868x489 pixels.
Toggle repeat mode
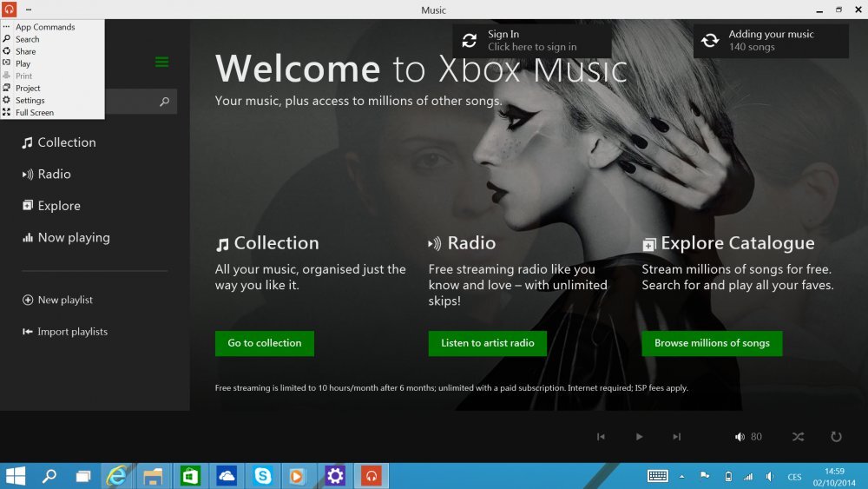click(x=836, y=436)
